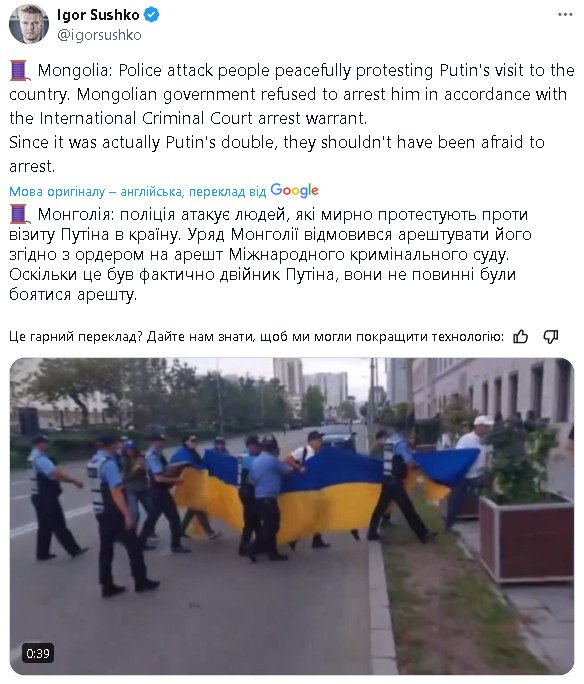Click the 0:39 video duration badge
Screen dimensions: 584x684
click(38, 653)
